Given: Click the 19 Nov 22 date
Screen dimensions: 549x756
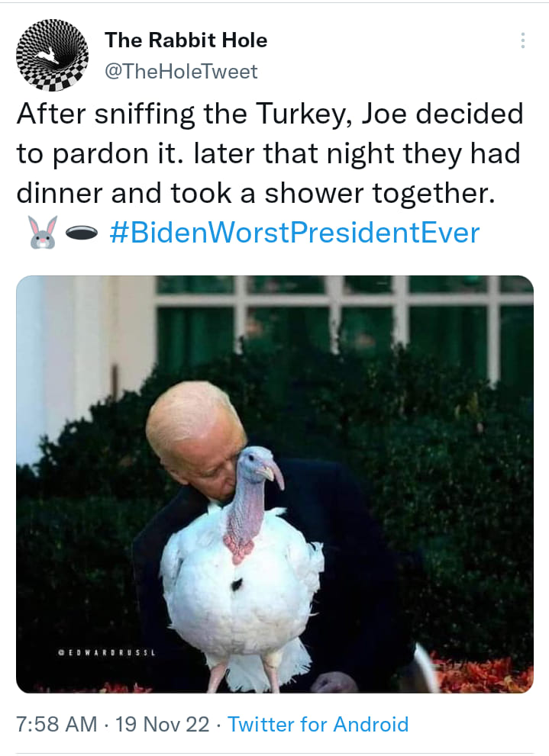Looking at the screenshot, I should [x=162, y=724].
